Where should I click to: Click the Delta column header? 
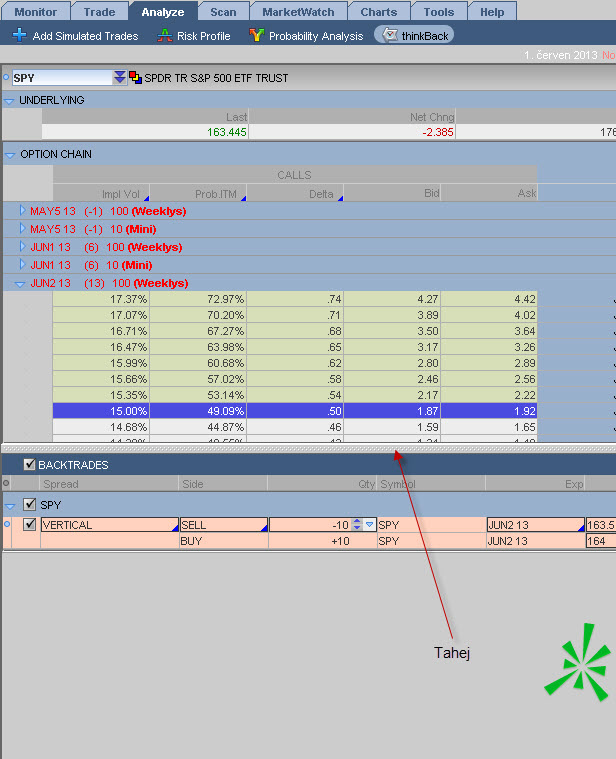pos(295,193)
